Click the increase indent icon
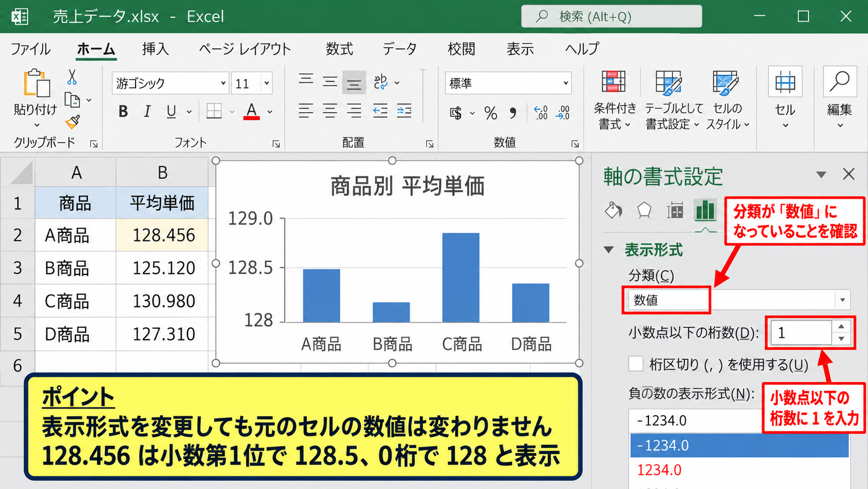This screenshot has height=489, width=868. [x=404, y=111]
